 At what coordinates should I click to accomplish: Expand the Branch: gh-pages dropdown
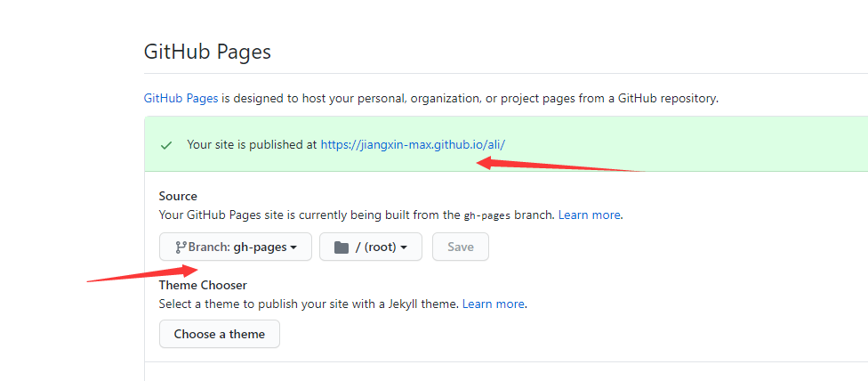pyautogui.click(x=236, y=247)
